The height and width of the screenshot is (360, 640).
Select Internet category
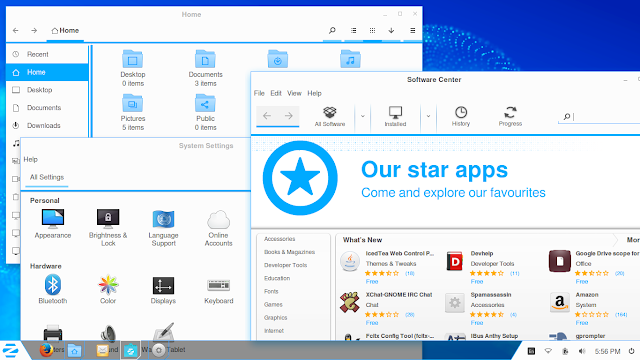(x=274, y=331)
